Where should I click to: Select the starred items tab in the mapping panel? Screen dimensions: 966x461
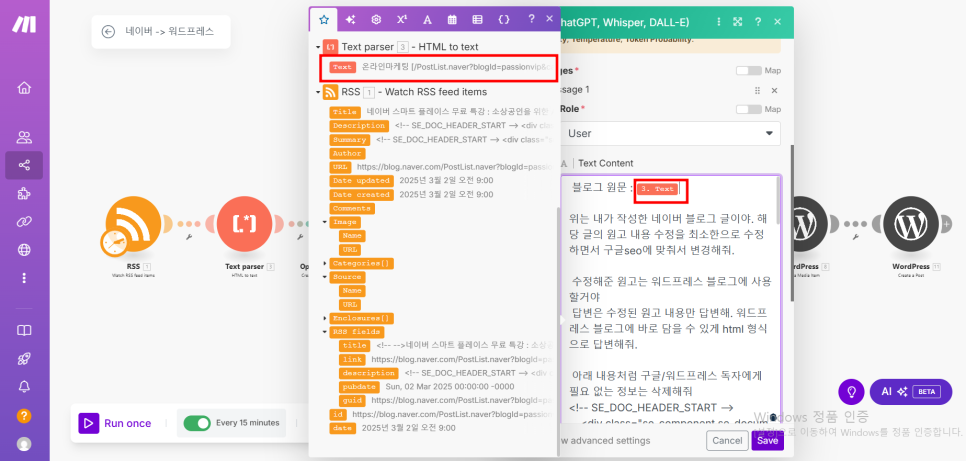coord(324,19)
